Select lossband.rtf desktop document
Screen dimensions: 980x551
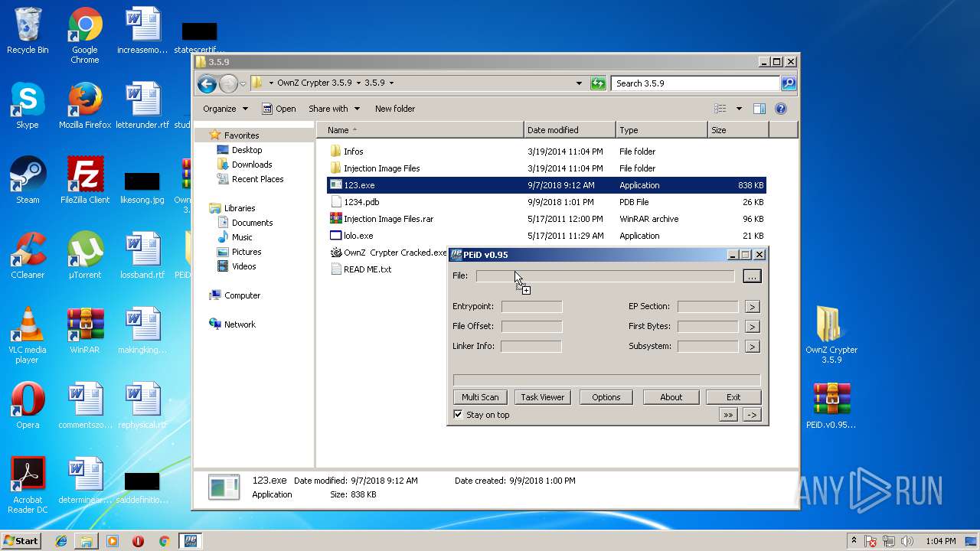[142, 256]
